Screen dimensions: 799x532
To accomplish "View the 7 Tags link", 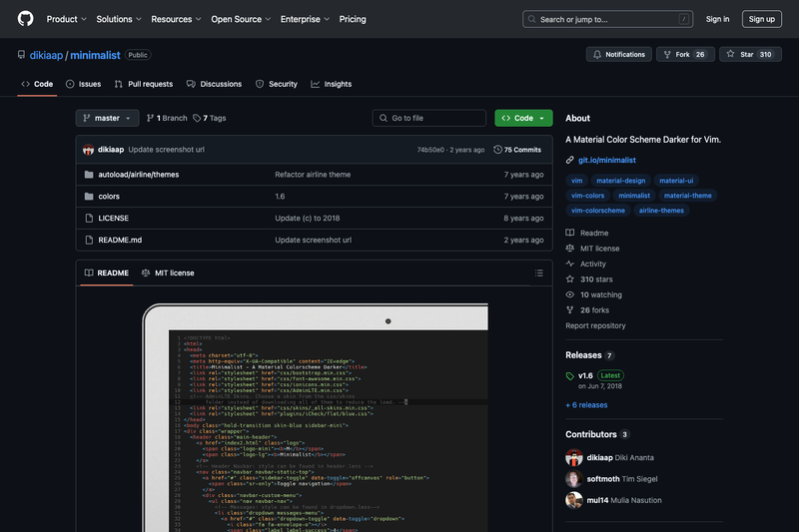I will [210, 118].
